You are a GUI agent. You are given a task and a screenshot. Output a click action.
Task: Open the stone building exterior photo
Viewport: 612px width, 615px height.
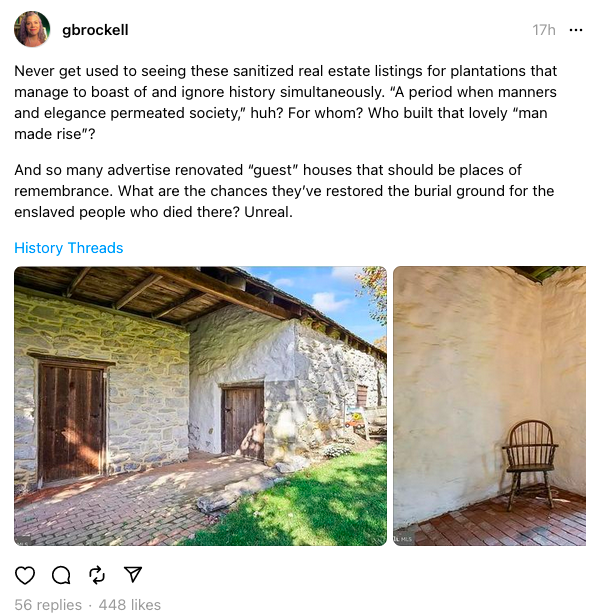point(200,405)
